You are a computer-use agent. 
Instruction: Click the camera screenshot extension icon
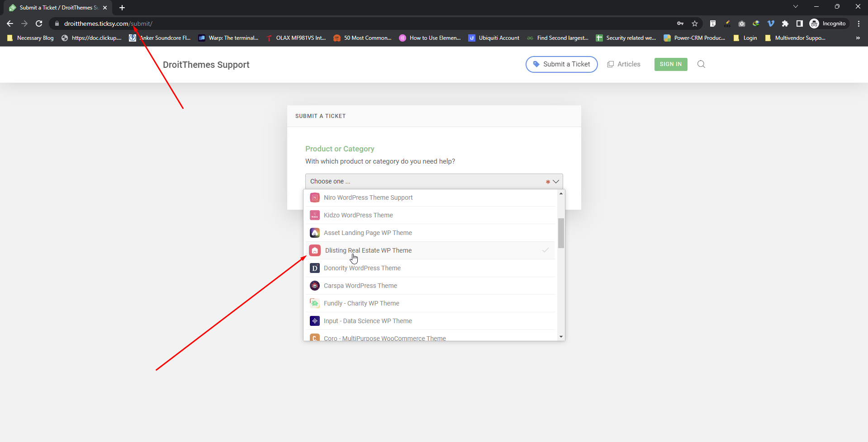(x=742, y=24)
